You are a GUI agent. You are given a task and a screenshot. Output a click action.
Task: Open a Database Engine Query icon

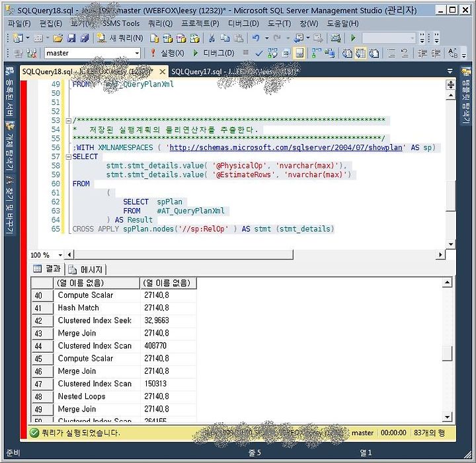click(x=155, y=38)
